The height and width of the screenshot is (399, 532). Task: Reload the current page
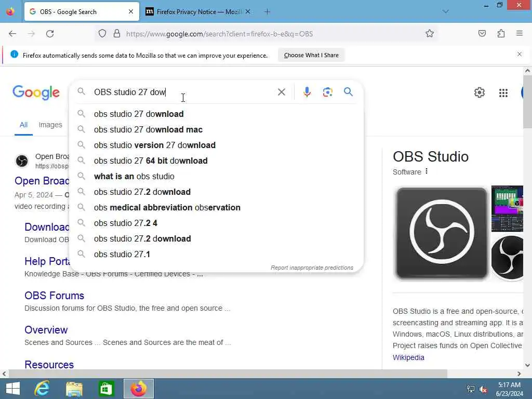point(50,34)
